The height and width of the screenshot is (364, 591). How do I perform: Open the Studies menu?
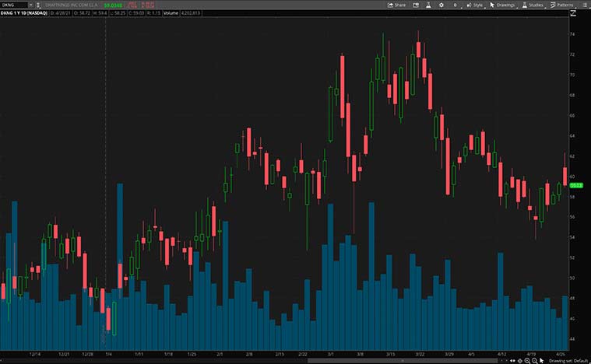point(533,5)
